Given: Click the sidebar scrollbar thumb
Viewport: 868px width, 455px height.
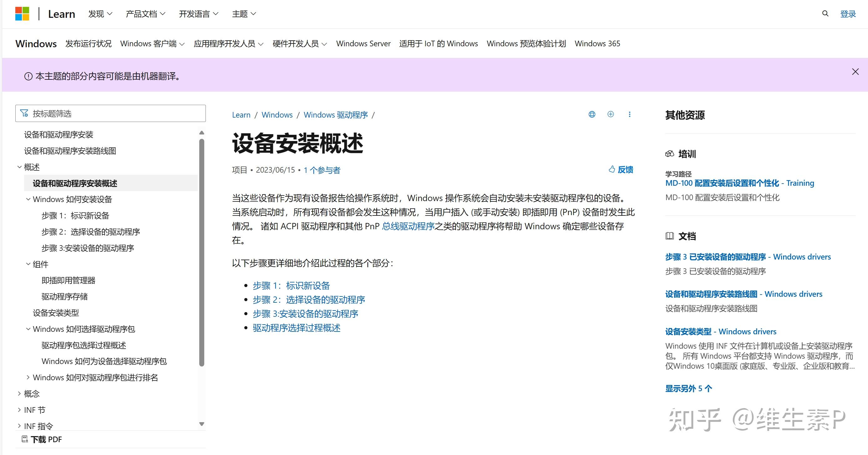Looking at the screenshot, I should (x=202, y=253).
